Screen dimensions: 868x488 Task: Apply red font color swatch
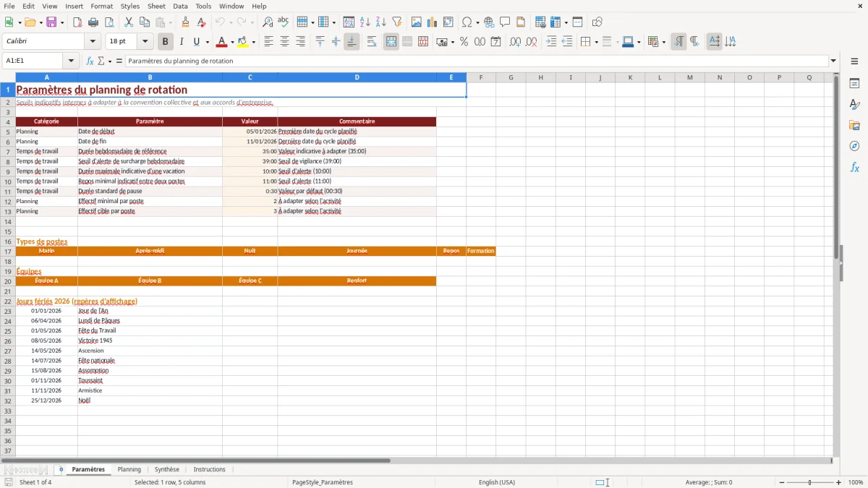(222, 42)
